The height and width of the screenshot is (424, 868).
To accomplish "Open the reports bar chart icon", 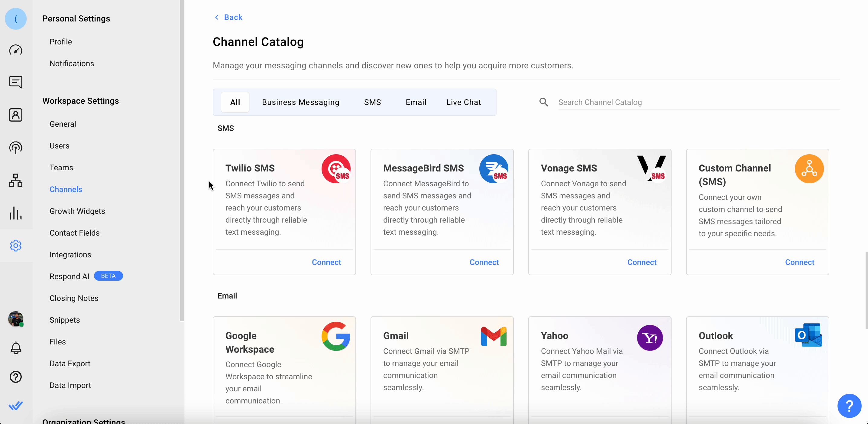I will pyautogui.click(x=15, y=213).
